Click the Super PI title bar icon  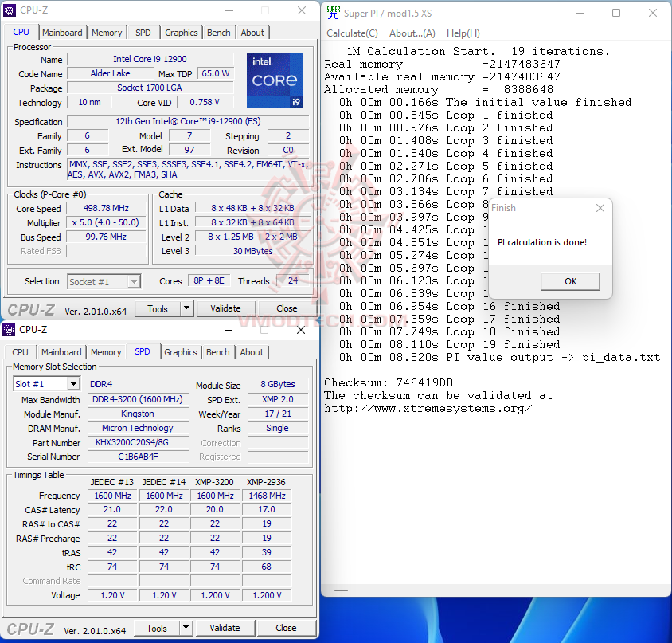(x=333, y=13)
